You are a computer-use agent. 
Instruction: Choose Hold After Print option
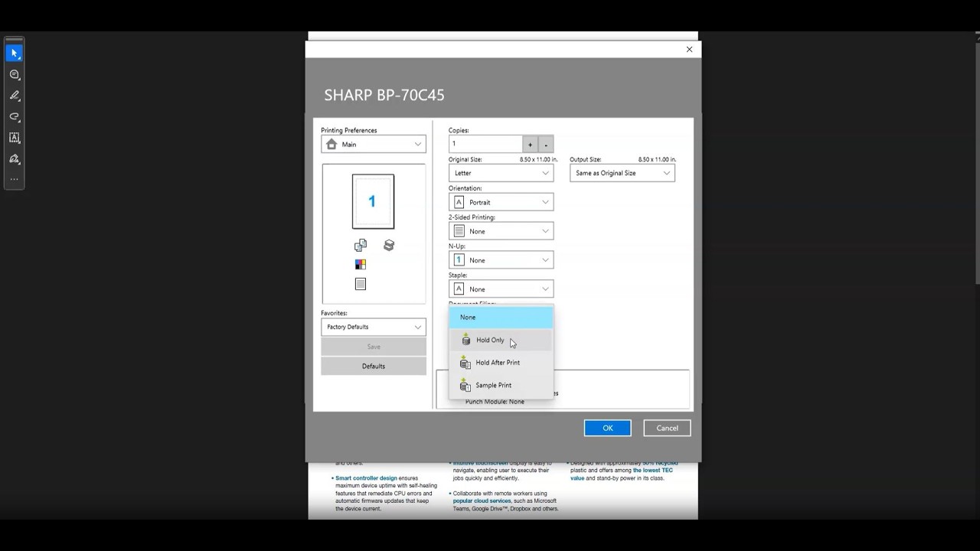coord(501,363)
